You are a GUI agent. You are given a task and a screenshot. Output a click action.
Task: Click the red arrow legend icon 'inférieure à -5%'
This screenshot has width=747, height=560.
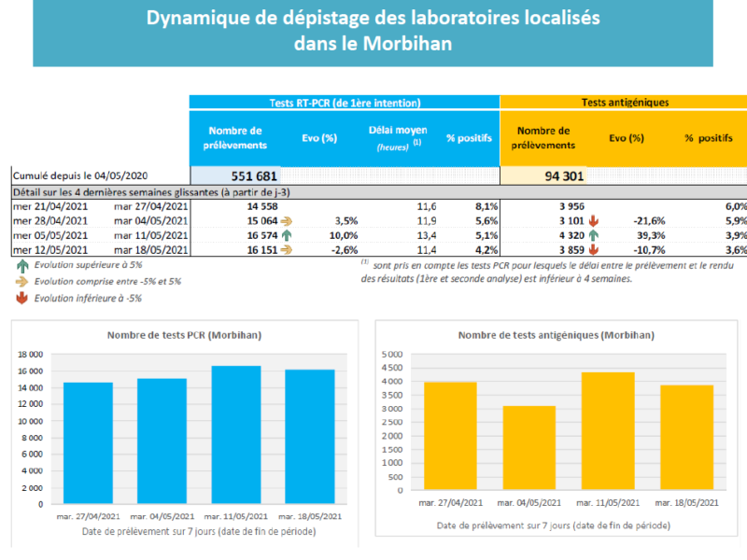pyautogui.click(x=21, y=298)
